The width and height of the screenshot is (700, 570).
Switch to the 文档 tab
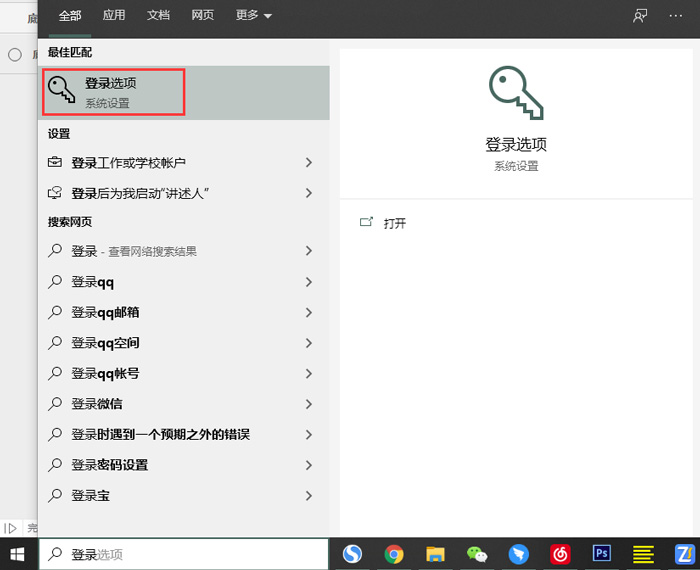158,16
